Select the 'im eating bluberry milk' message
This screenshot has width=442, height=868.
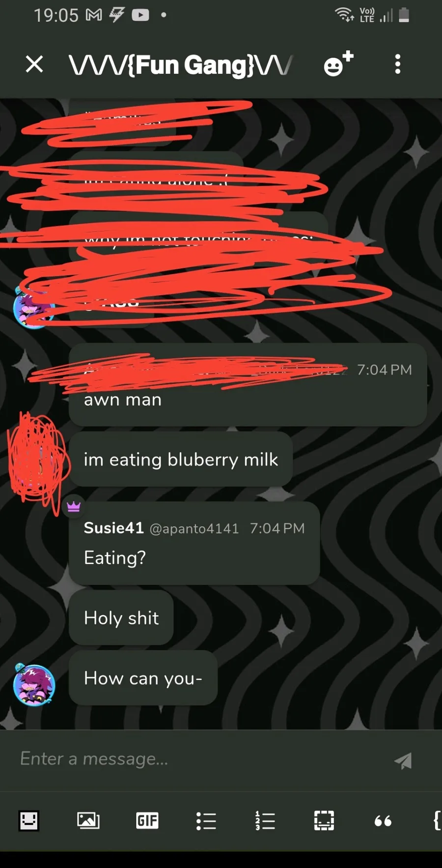181,460
